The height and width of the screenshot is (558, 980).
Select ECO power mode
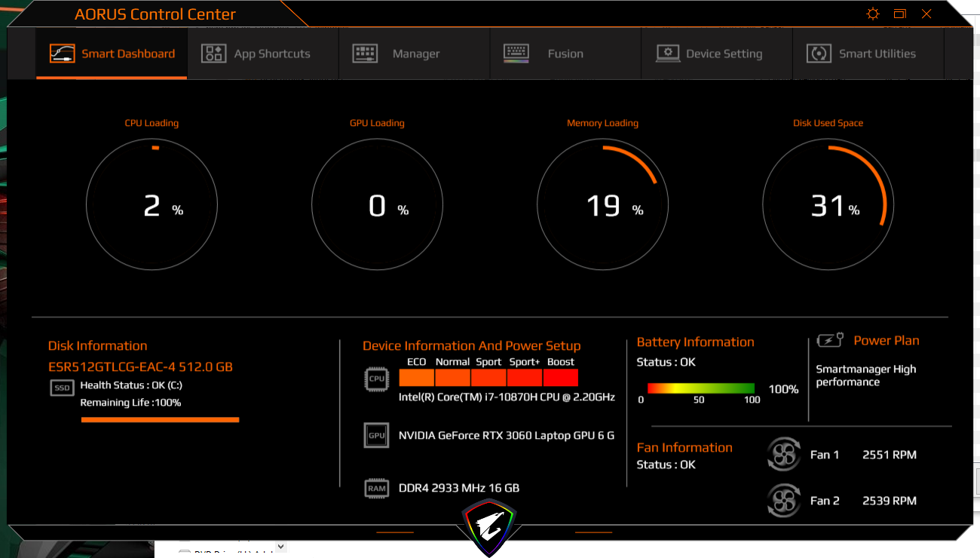click(416, 378)
